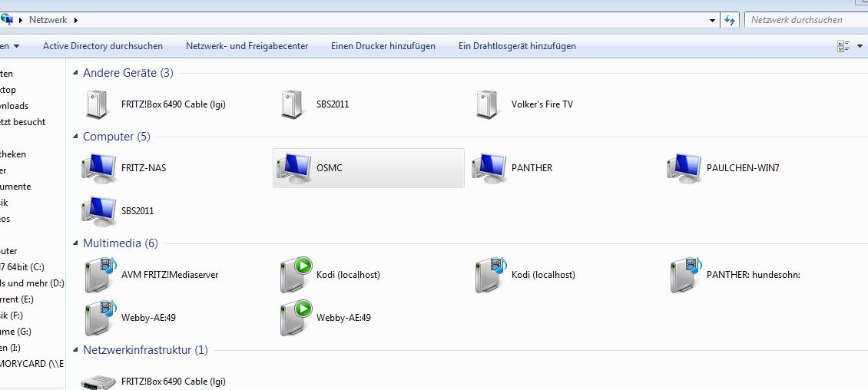
Task: Click the Multimedia (6) group header text
Action: click(x=120, y=243)
